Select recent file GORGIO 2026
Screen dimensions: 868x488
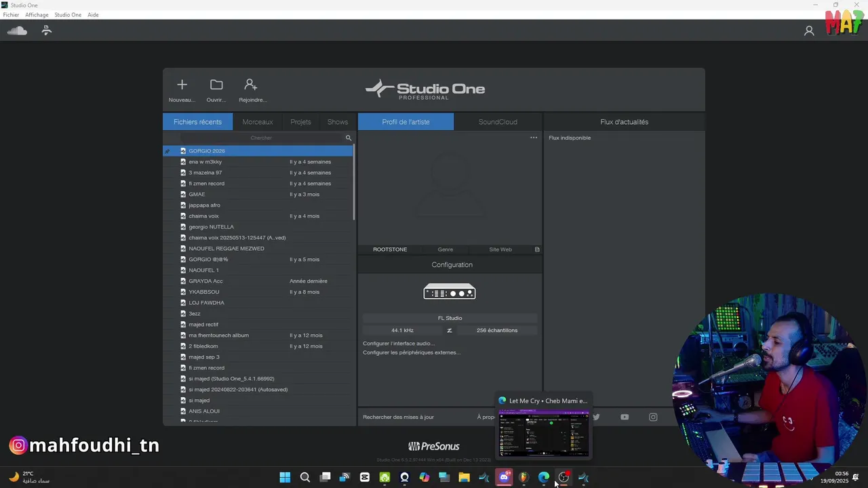(258, 151)
